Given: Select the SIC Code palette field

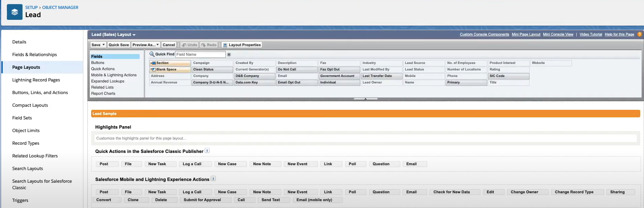Looking at the screenshot, I should click(509, 76).
